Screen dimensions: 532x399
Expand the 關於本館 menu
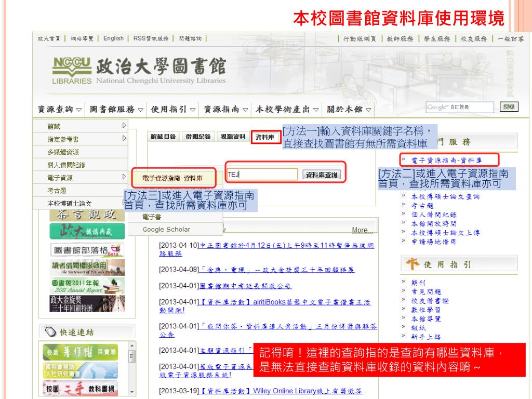(349, 109)
